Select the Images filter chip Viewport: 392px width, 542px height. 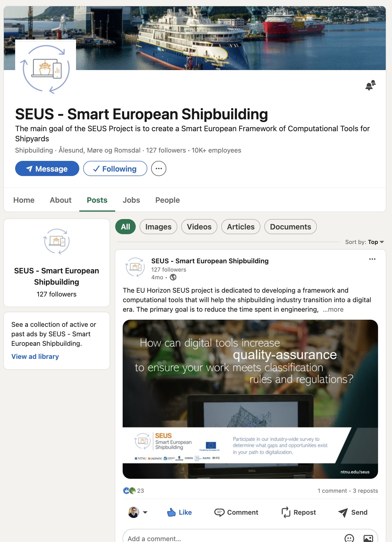click(158, 227)
